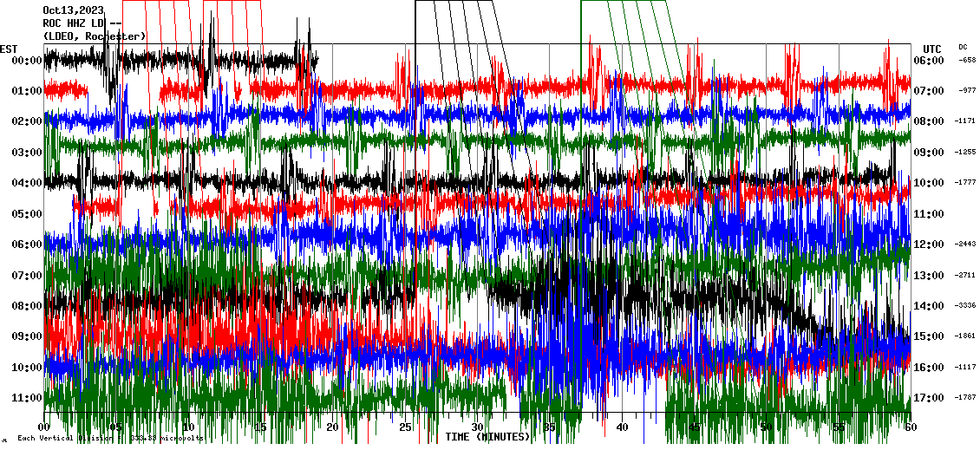
Task: Select the 03:00 EST row label
Action: pyautogui.click(x=26, y=152)
